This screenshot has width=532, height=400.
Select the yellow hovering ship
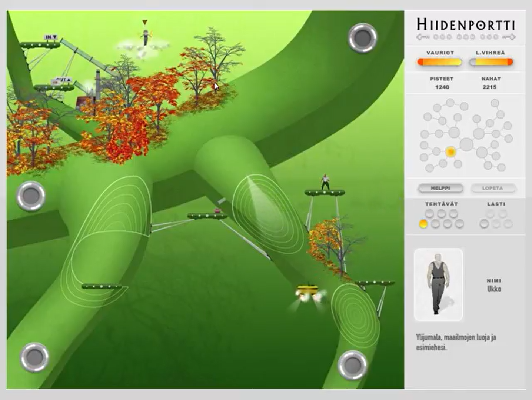[308, 291]
